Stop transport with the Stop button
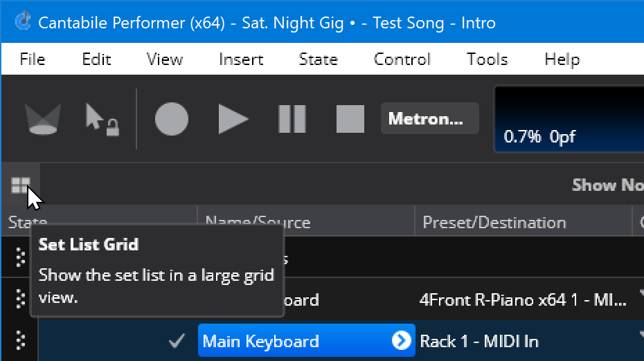 click(350, 119)
